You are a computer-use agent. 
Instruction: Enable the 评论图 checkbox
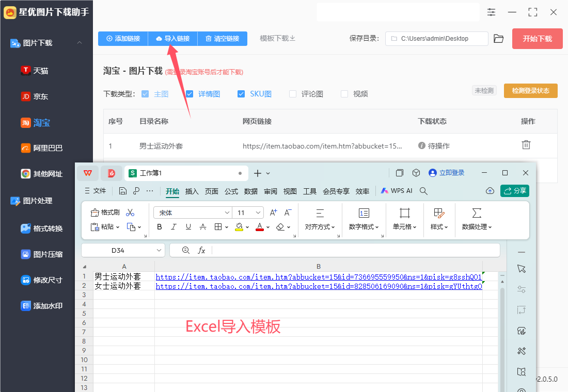[x=293, y=94]
